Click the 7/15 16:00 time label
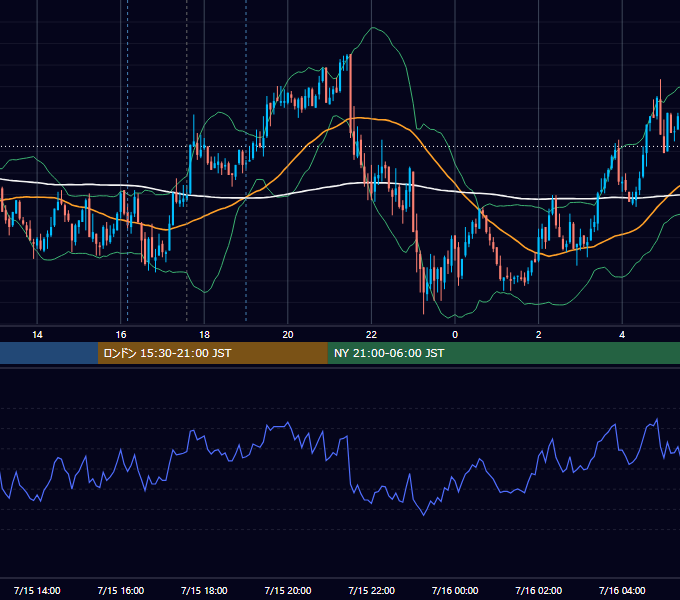The width and height of the screenshot is (680, 600). 121,590
